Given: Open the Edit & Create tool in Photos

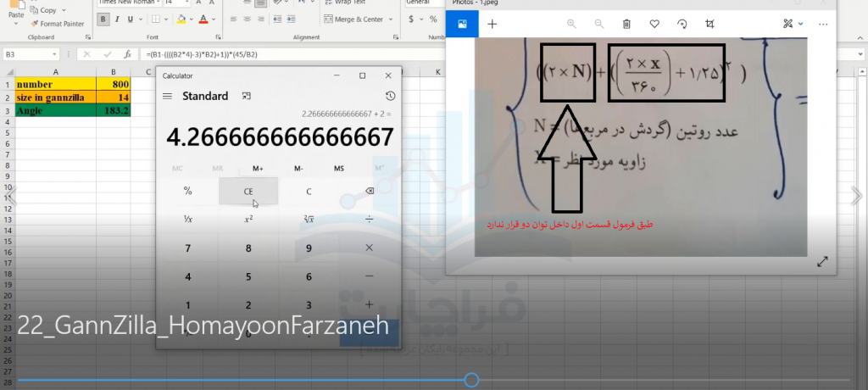Looking at the screenshot, I should tap(787, 24).
